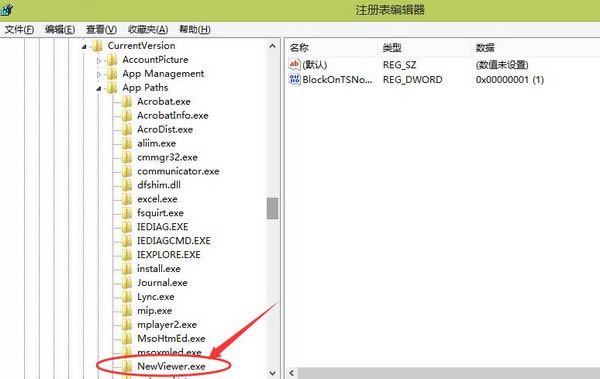Collapse the CurrentVersion tree node

[x=84, y=47]
